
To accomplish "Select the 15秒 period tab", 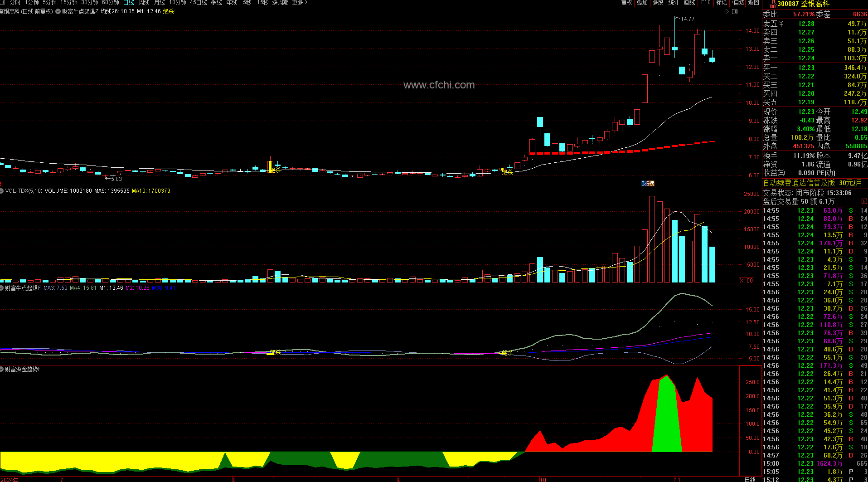I will [263, 3].
